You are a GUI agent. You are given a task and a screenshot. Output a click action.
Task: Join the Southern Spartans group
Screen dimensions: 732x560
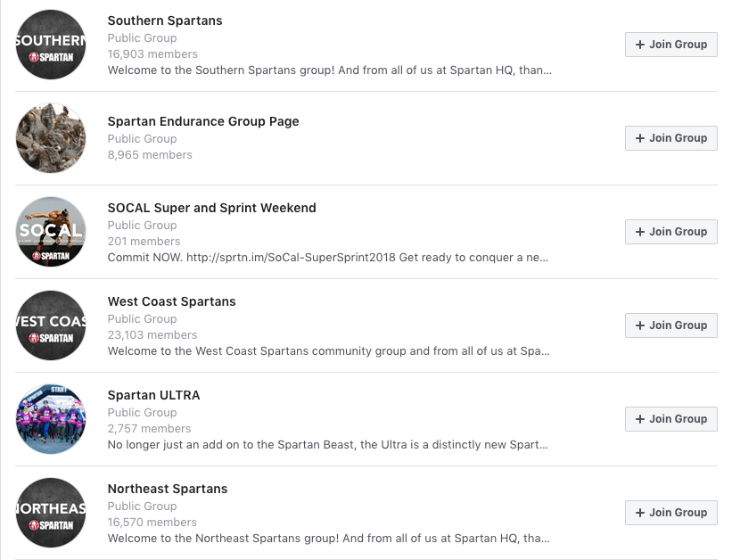[670, 45]
